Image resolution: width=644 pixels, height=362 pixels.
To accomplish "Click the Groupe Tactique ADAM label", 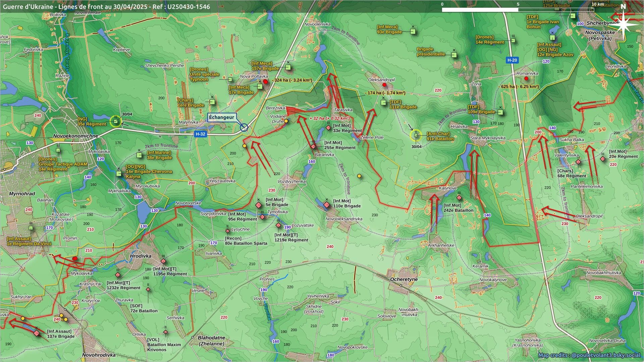I will pyautogui.click(x=63, y=164).
